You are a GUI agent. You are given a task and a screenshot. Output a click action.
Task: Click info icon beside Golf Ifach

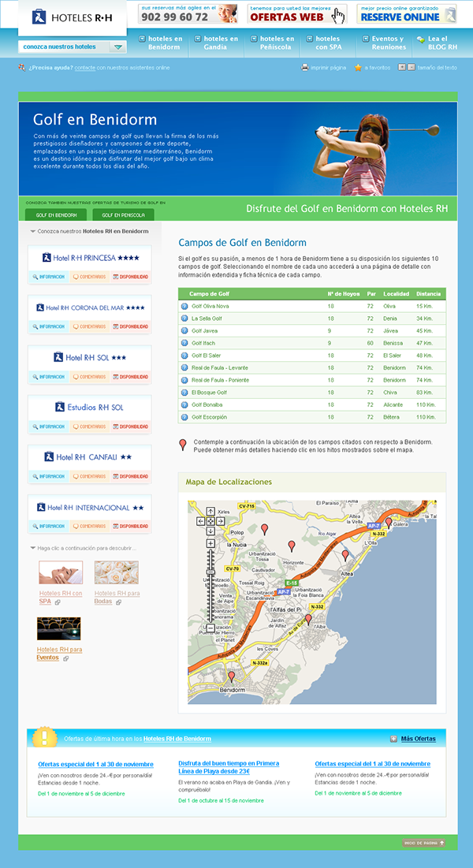click(x=184, y=343)
